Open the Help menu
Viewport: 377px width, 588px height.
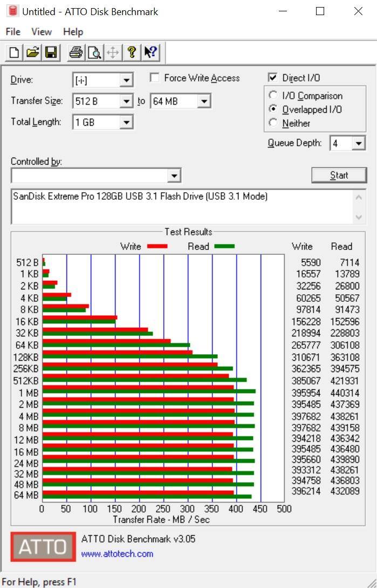[x=73, y=32]
